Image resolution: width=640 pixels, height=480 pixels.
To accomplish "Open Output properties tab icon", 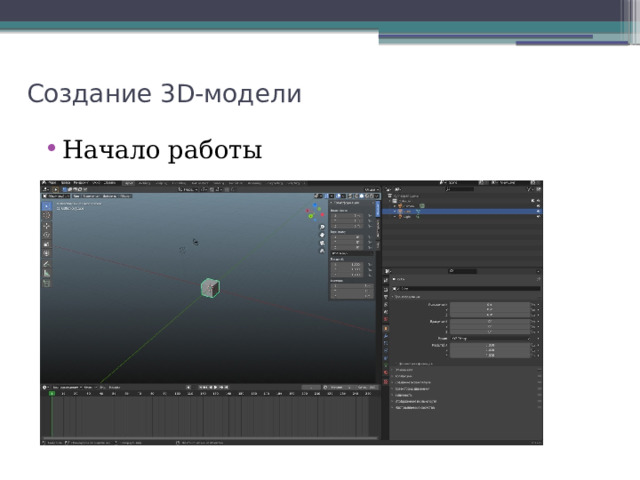I will coord(386,297).
